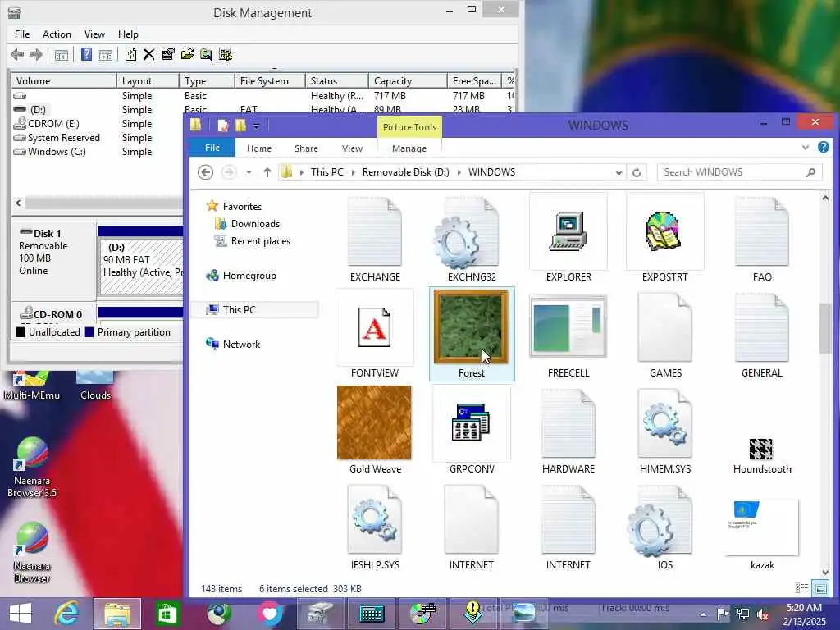
Task: Open the Manage tab under Picture Tools
Action: (x=409, y=148)
